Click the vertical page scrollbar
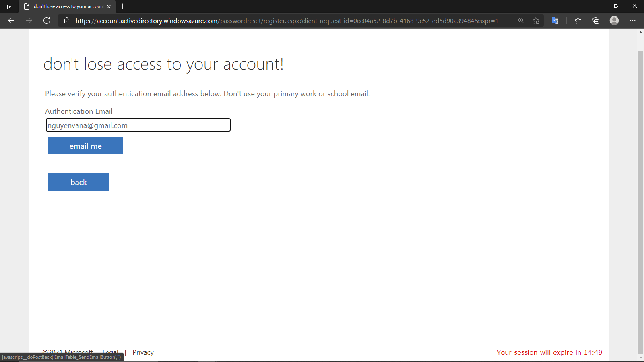Image resolution: width=644 pixels, height=362 pixels. (x=640, y=201)
